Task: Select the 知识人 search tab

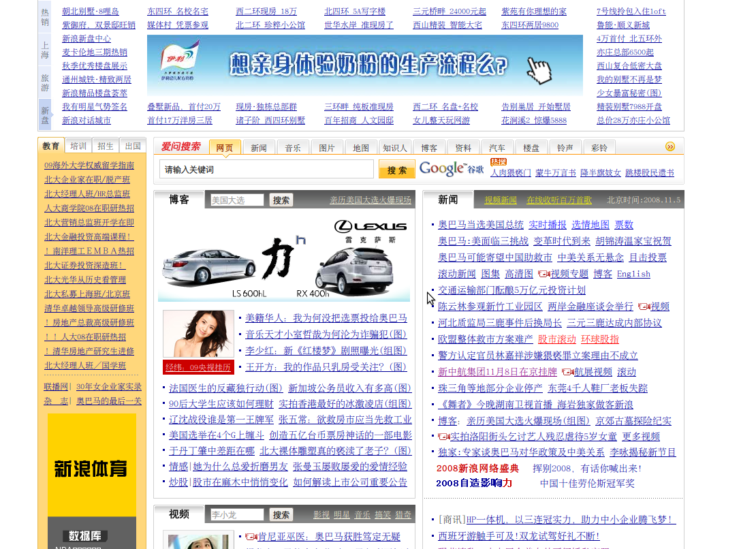Action: pos(395,148)
